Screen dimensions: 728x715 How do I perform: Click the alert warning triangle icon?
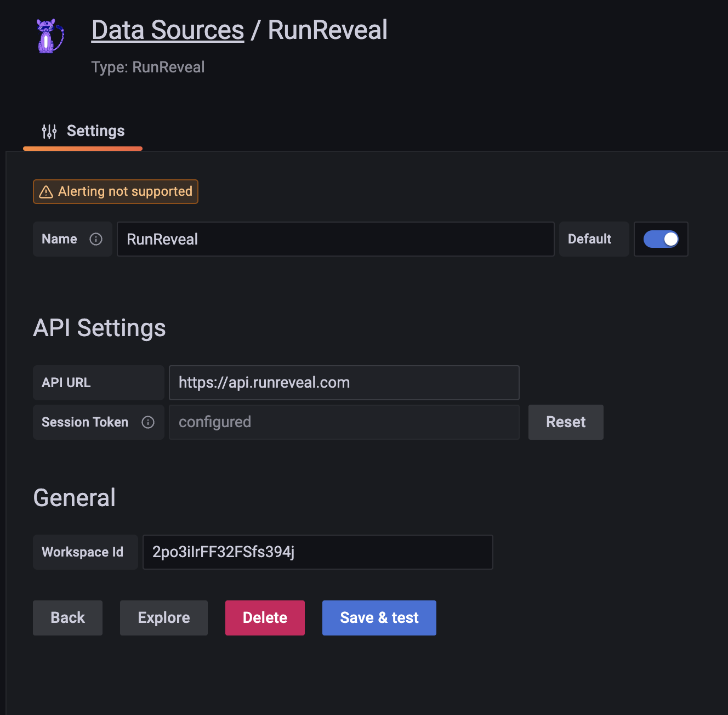tap(46, 191)
